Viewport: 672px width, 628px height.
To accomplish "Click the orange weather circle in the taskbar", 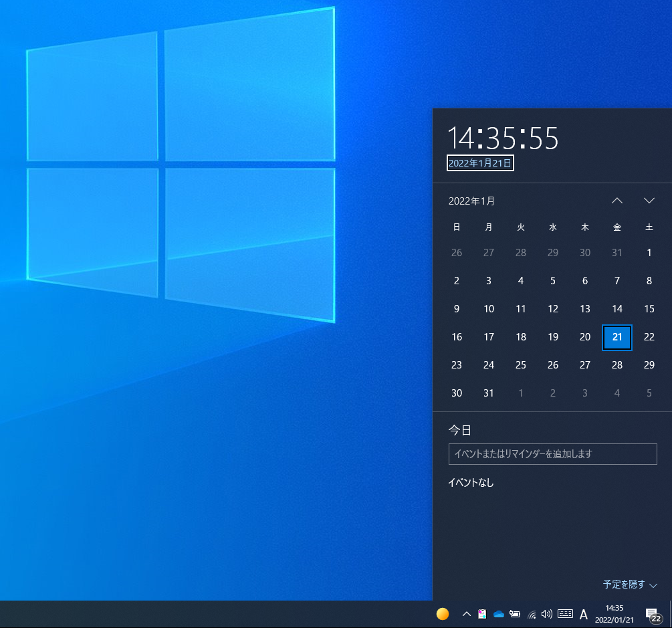I will pyautogui.click(x=442, y=614).
